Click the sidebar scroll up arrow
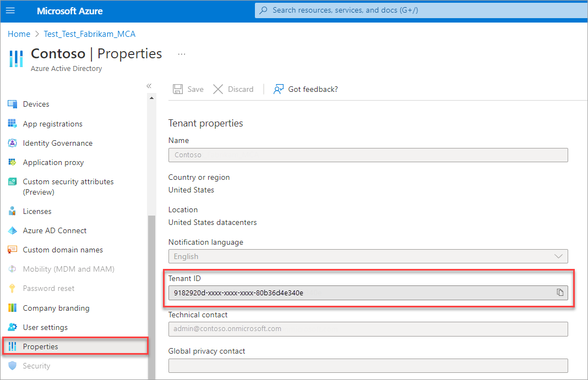 [151, 98]
